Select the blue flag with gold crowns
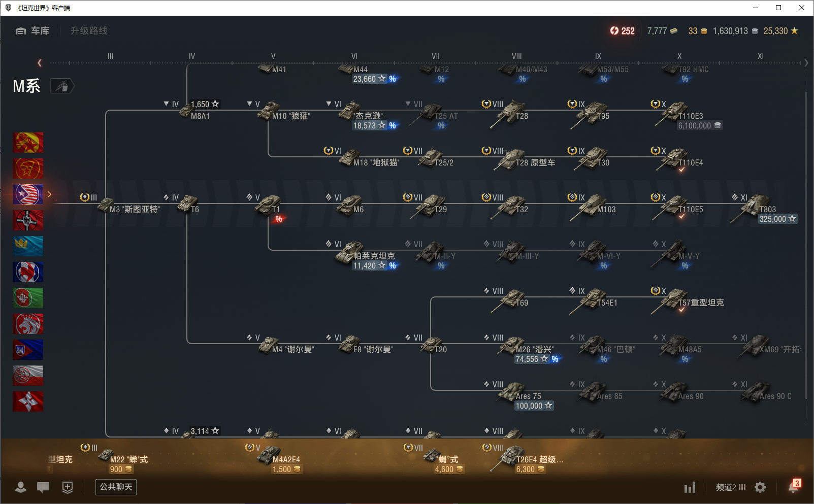Viewport: 814px width, 504px height. pyautogui.click(x=28, y=246)
